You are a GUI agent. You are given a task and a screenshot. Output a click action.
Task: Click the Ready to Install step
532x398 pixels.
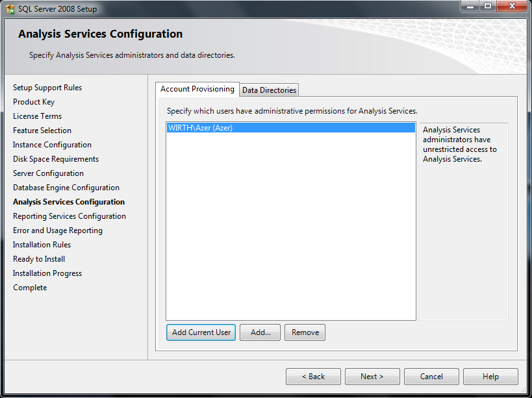(x=39, y=259)
